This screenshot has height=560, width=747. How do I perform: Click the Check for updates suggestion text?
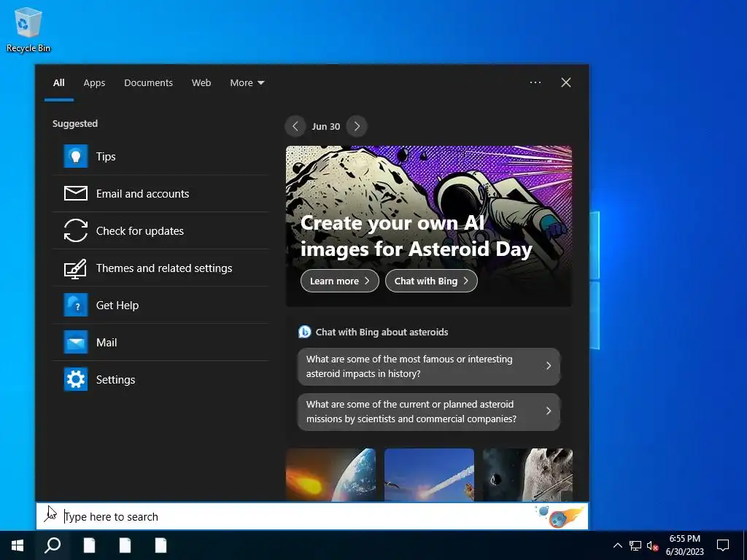(139, 231)
